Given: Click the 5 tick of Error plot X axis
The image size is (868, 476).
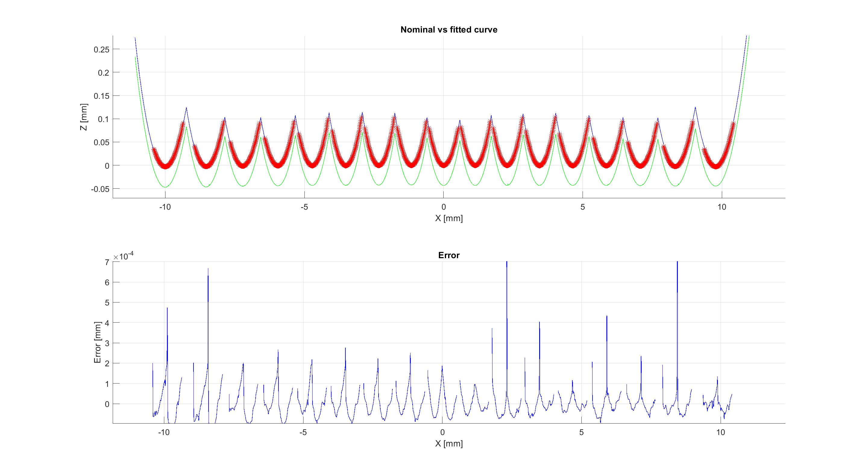Looking at the screenshot, I should (x=582, y=433).
